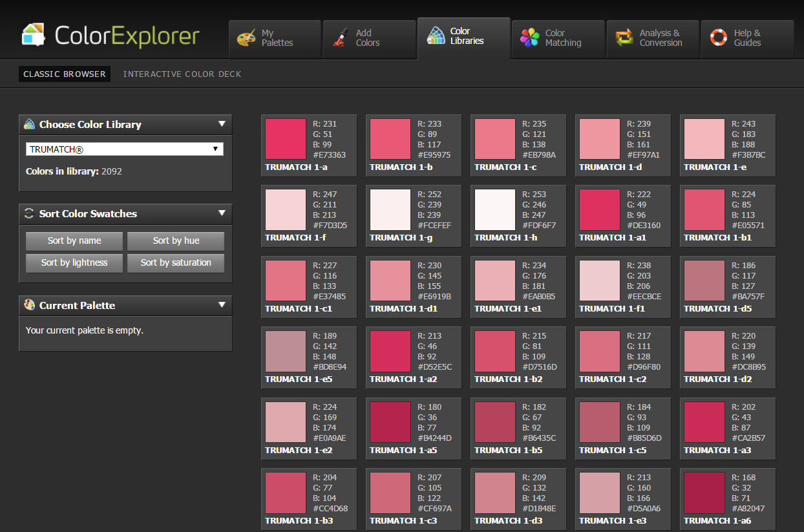The height and width of the screenshot is (532, 804).
Task: Click the Sort by name button
Action: tap(74, 241)
